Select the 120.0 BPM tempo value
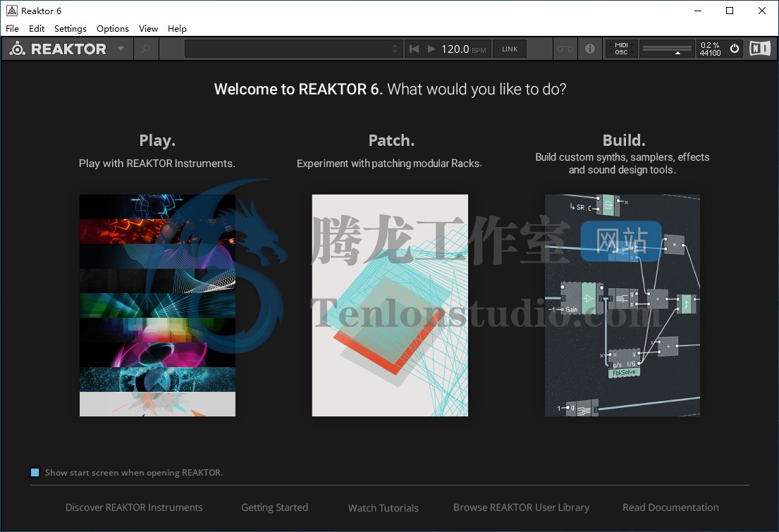 coord(455,49)
